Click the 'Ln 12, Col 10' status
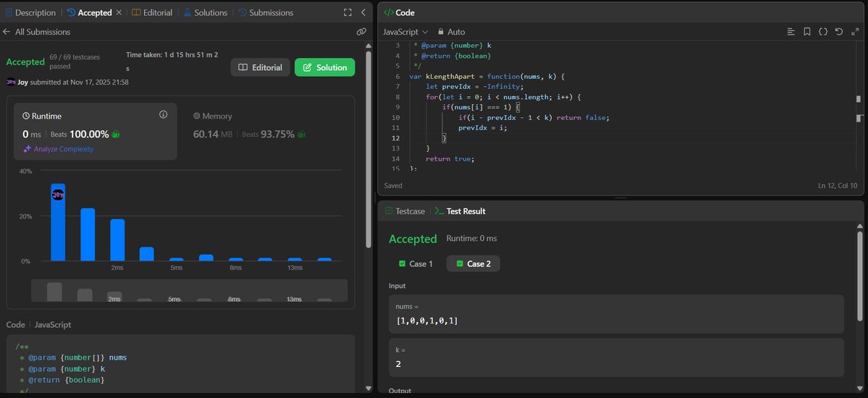Image resolution: width=868 pixels, height=398 pixels. [x=838, y=185]
